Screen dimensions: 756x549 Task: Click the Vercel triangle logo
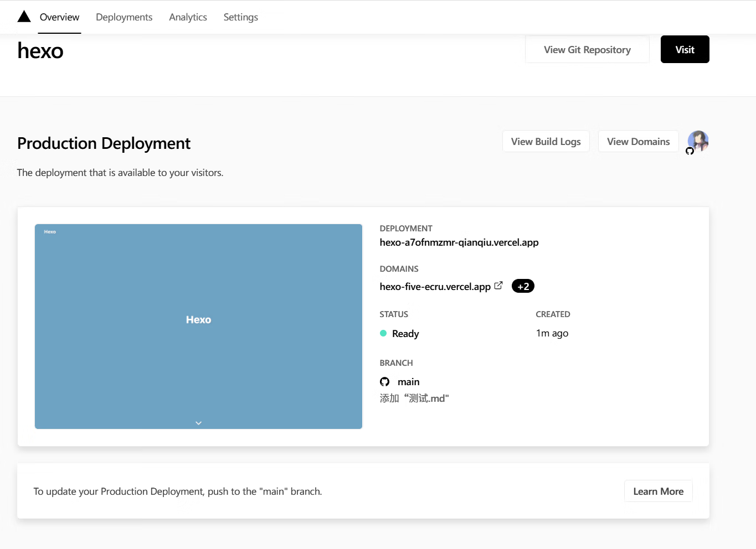tap(24, 17)
